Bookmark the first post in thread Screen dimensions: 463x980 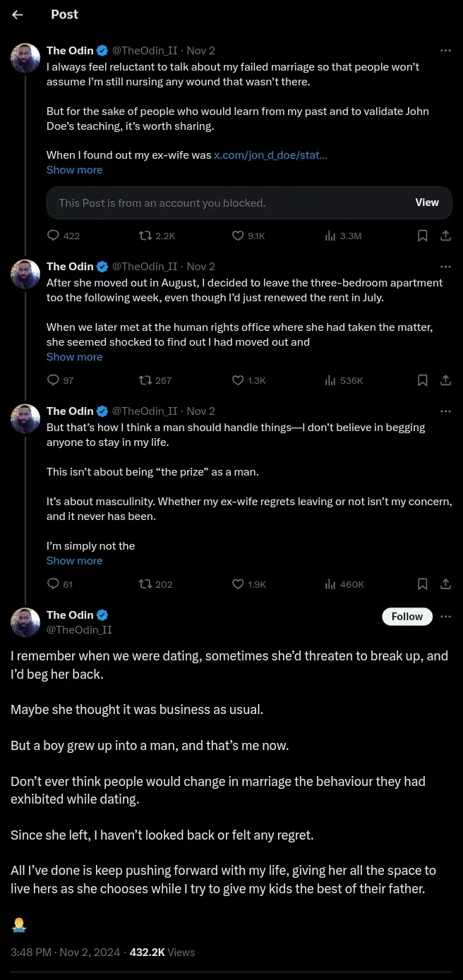click(422, 236)
